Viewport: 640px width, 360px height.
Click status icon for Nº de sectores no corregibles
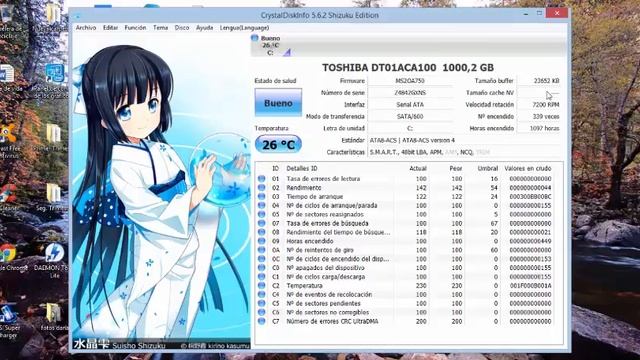[262, 312]
